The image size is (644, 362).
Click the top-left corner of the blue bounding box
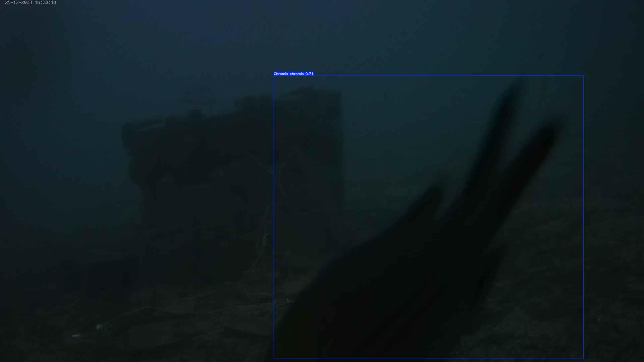(274, 76)
